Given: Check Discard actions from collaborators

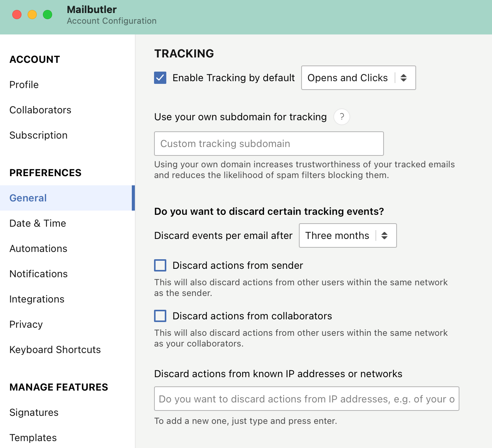Looking at the screenshot, I should (x=160, y=316).
